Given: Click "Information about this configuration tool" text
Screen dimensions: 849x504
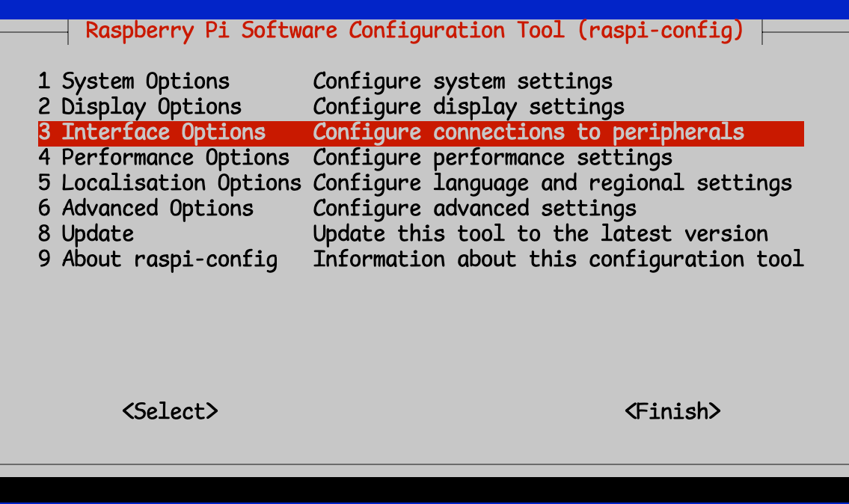Looking at the screenshot, I should click(x=558, y=259).
